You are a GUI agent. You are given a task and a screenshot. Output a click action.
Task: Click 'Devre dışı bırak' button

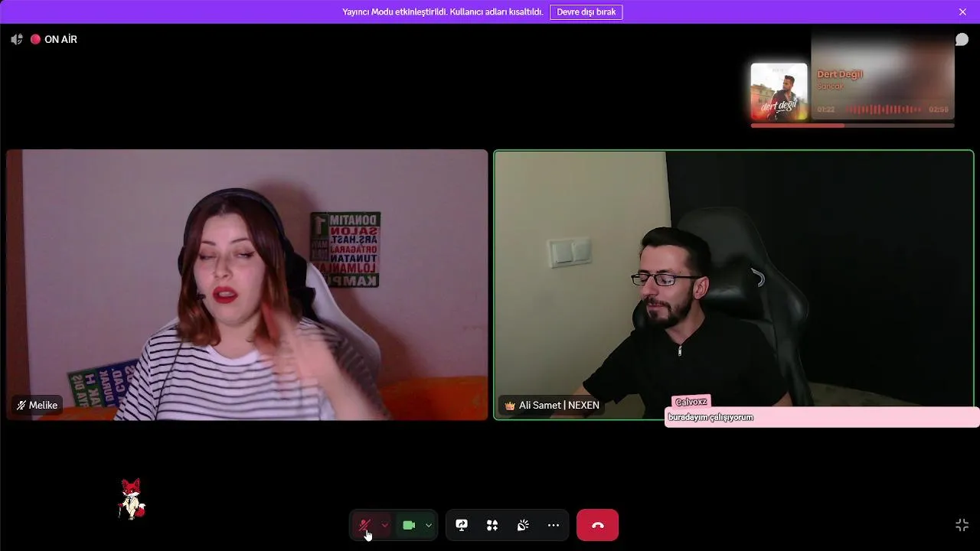[586, 12]
